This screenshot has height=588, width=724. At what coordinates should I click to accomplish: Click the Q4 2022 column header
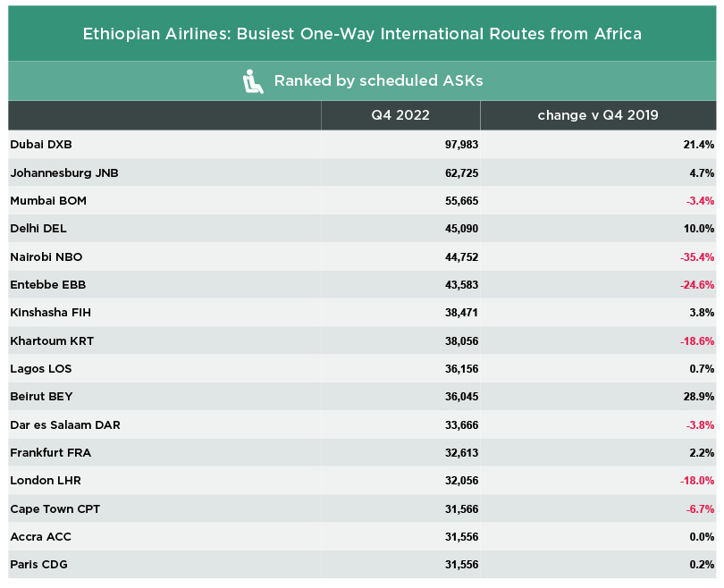tap(400, 115)
